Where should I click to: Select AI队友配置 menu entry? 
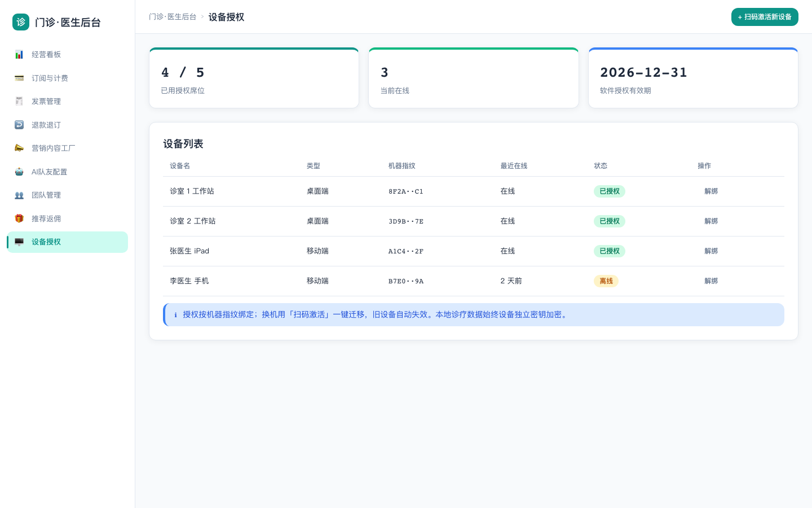[68, 172]
